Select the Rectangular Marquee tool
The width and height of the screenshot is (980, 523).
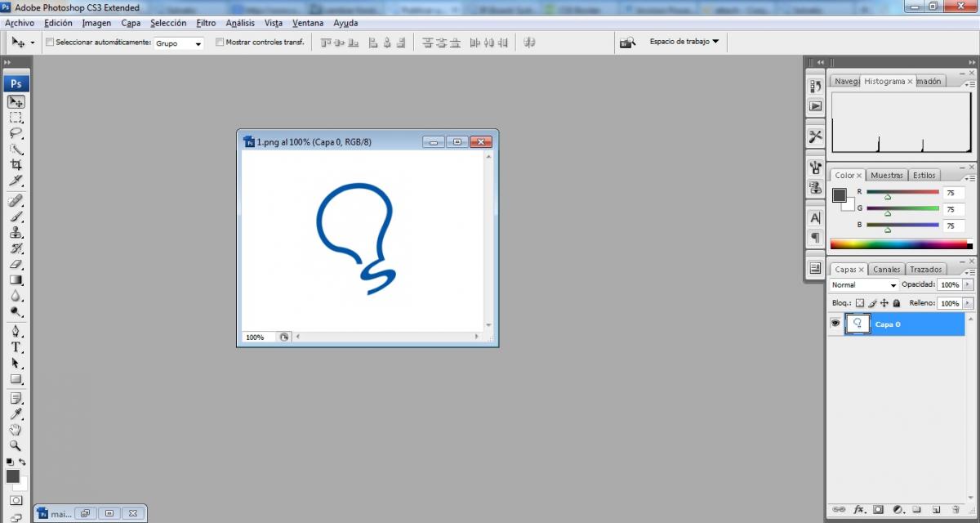[x=16, y=118]
